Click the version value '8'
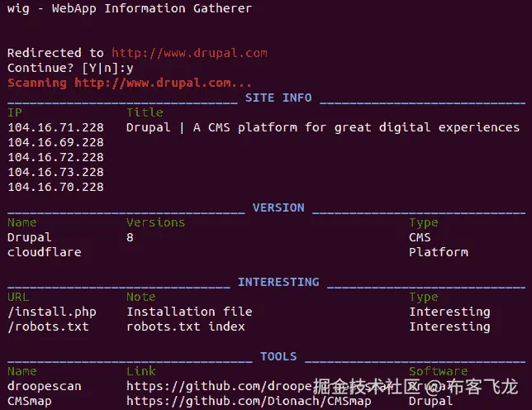The image size is (532, 410). click(x=130, y=237)
